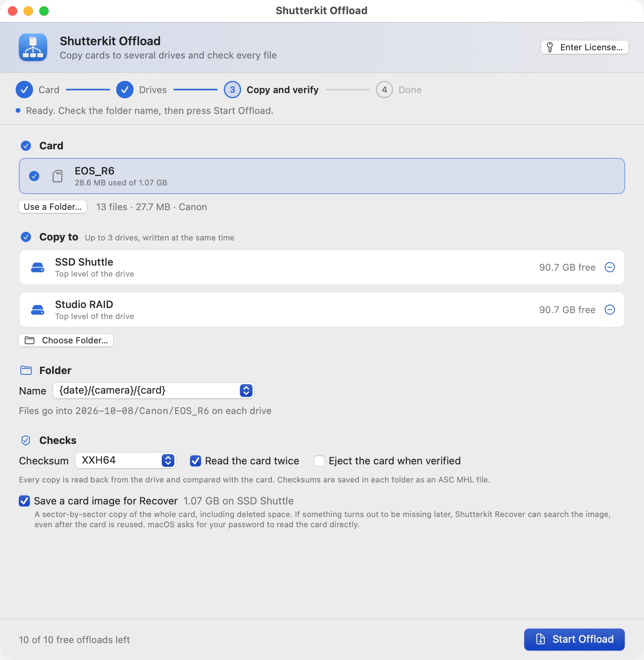
Task: Enable Eject the card when verified
Action: 319,461
